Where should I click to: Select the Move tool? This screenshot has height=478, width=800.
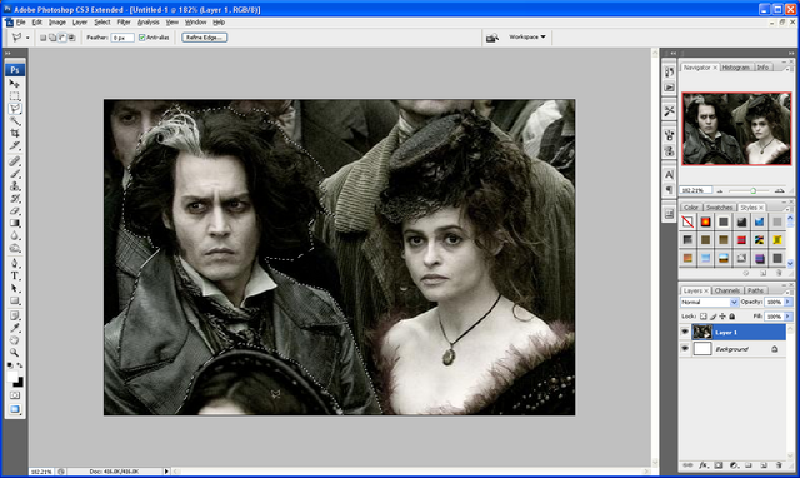click(15, 84)
